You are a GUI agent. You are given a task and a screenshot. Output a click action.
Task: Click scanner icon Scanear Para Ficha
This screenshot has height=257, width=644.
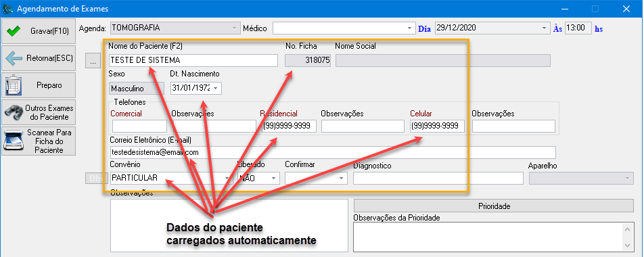[13, 141]
